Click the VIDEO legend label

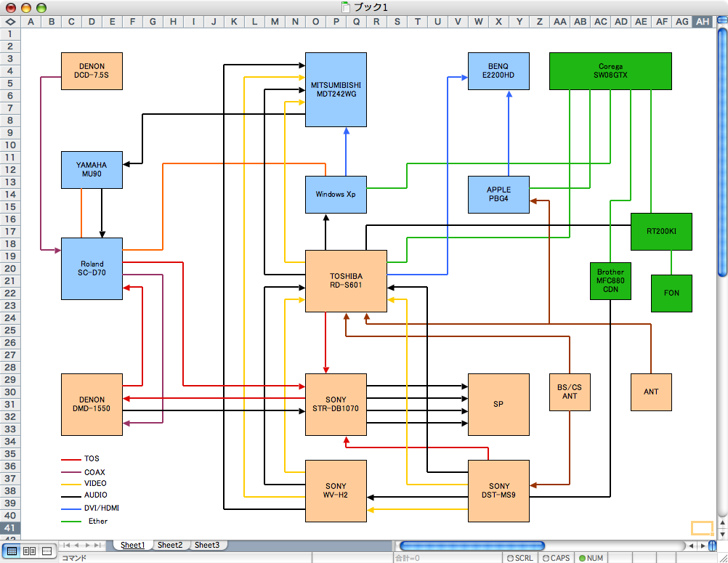95,483
